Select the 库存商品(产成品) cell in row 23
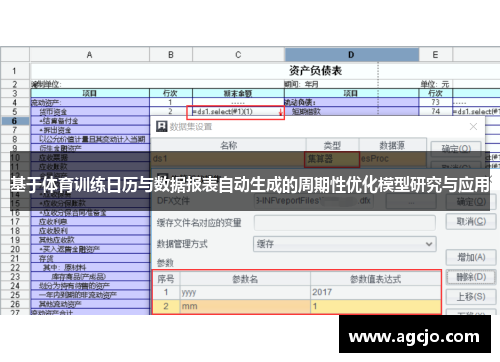500x362 pixels. point(90,277)
